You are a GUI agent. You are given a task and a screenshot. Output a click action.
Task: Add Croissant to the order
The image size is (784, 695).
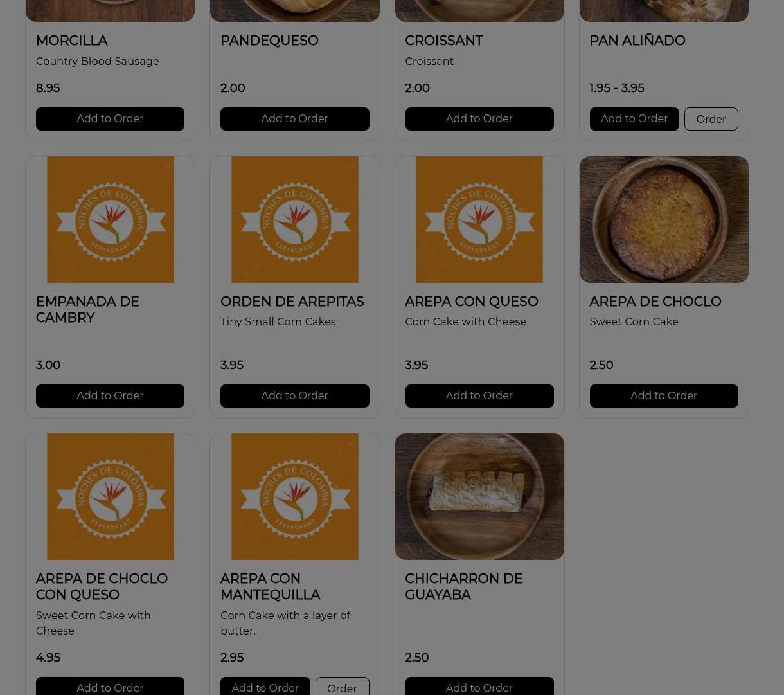(479, 119)
